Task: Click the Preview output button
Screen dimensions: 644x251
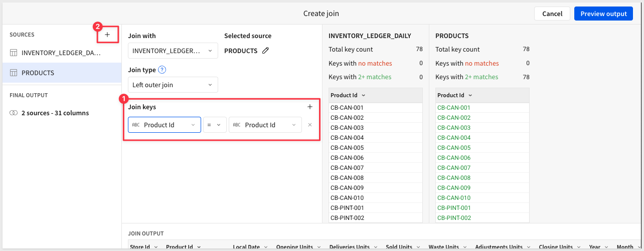Action: coord(603,14)
